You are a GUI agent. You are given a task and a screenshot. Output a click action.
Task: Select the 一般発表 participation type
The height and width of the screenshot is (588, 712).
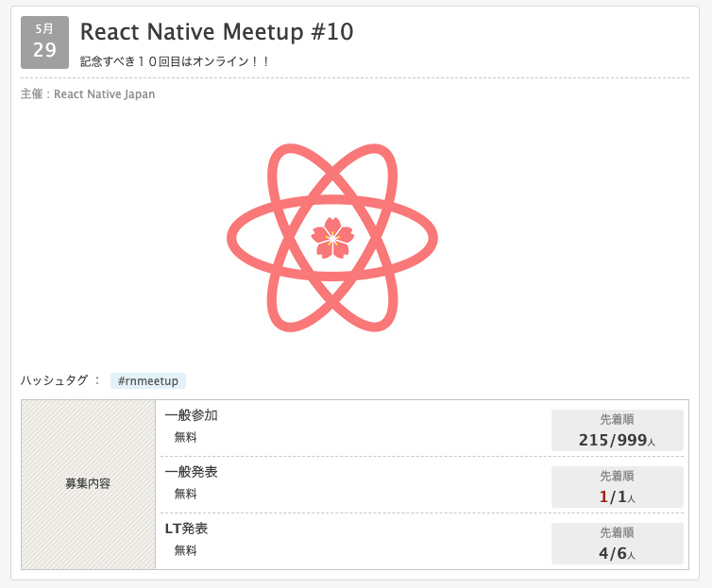pos(191,472)
